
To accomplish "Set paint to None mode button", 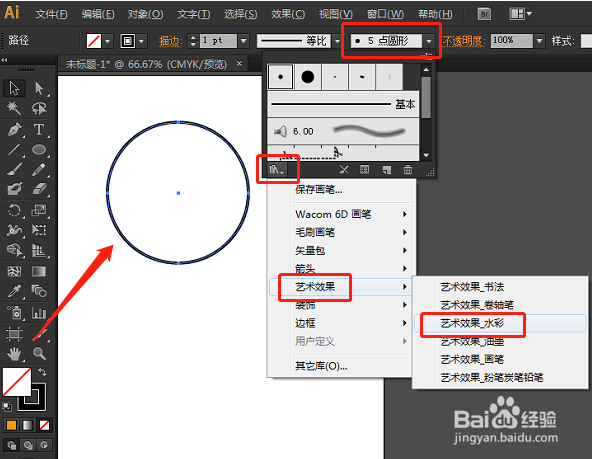I will (x=44, y=425).
